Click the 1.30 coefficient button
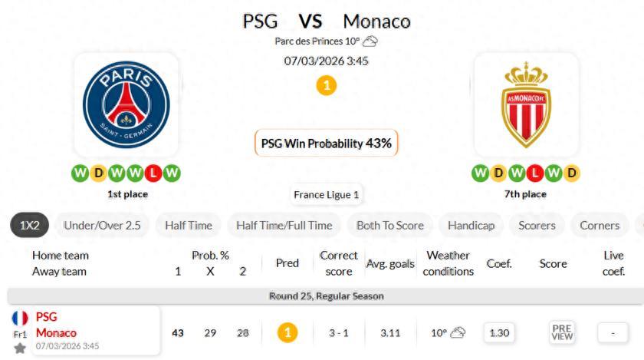This screenshot has width=644, height=360. pos(499,332)
